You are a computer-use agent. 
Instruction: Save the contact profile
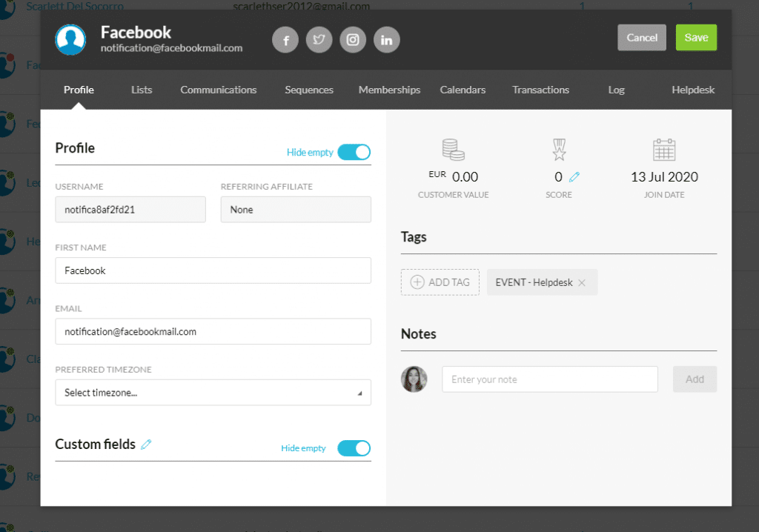coord(696,37)
